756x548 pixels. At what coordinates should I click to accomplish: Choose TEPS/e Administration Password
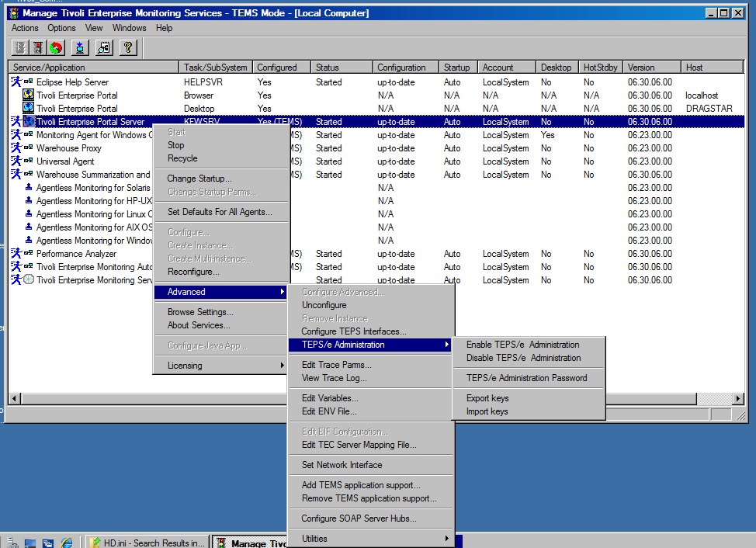pyautogui.click(x=529, y=378)
